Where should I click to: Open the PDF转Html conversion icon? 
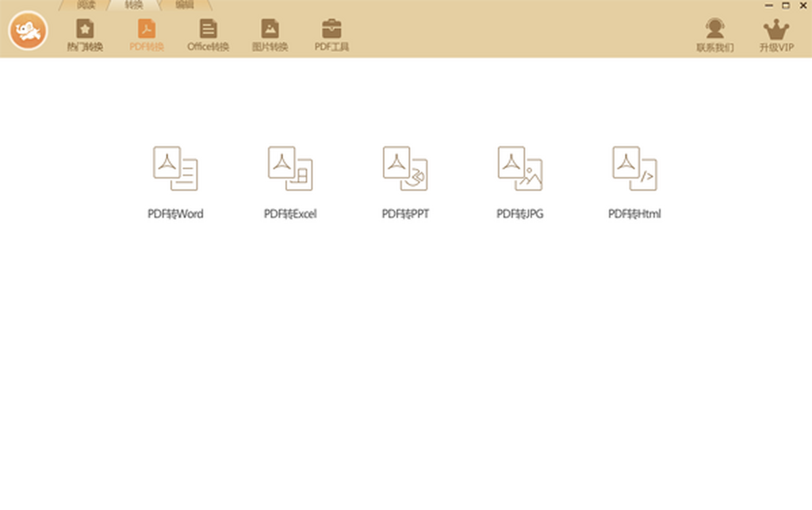click(635, 168)
